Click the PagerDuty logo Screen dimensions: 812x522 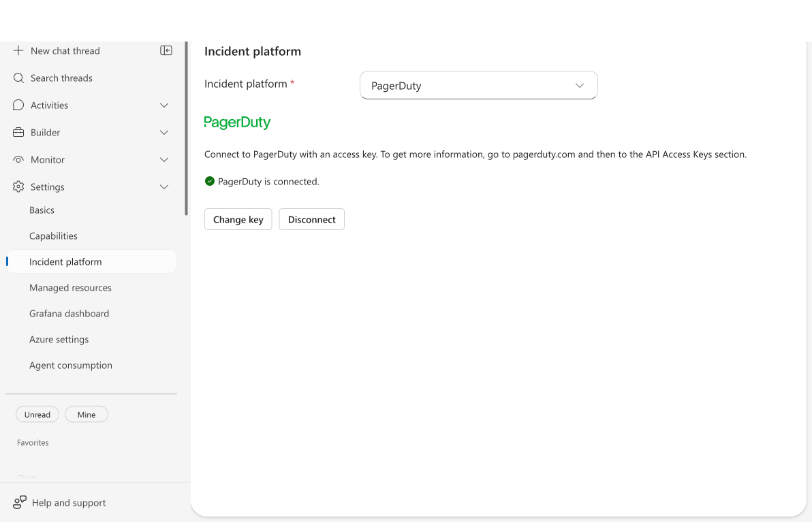click(x=237, y=123)
